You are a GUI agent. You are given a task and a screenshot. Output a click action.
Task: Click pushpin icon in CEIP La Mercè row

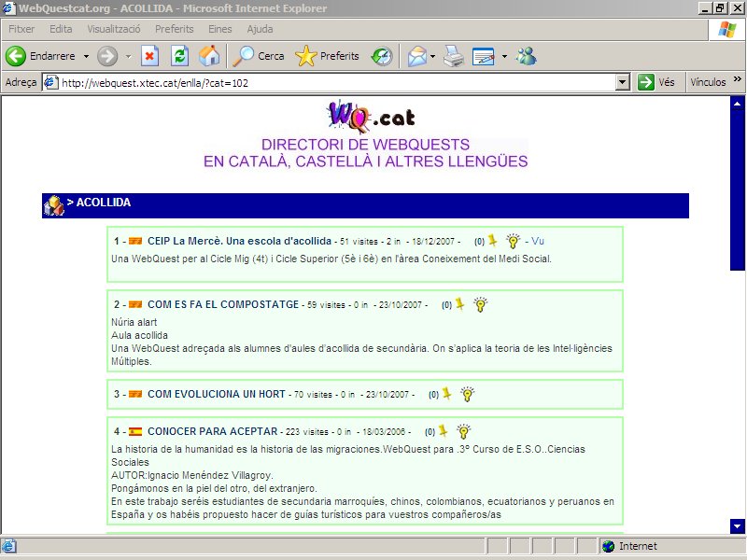point(493,241)
